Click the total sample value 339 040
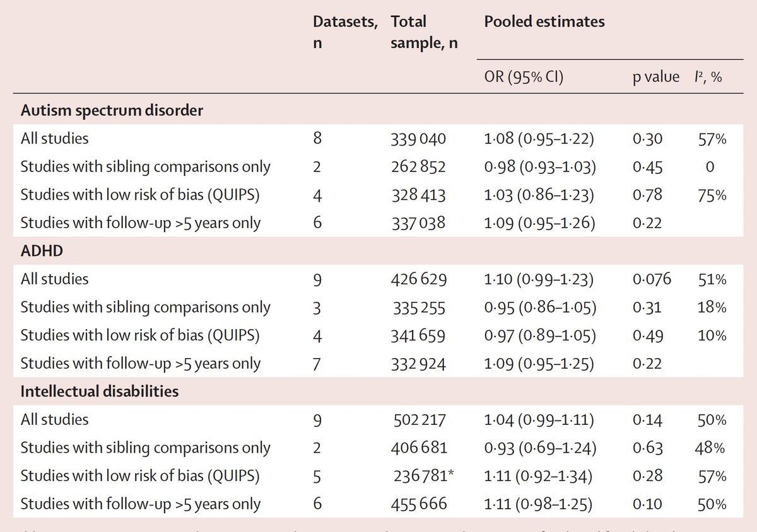757x532 pixels. 418,139
